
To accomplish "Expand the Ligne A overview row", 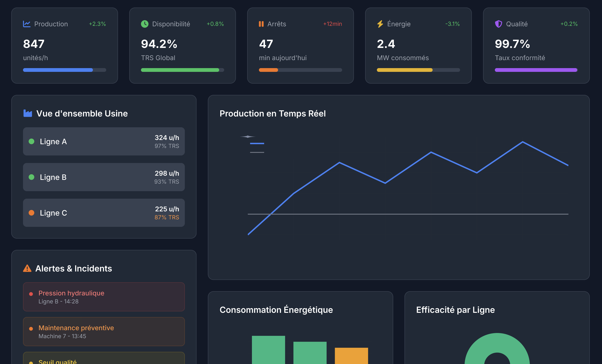I will tap(104, 141).
